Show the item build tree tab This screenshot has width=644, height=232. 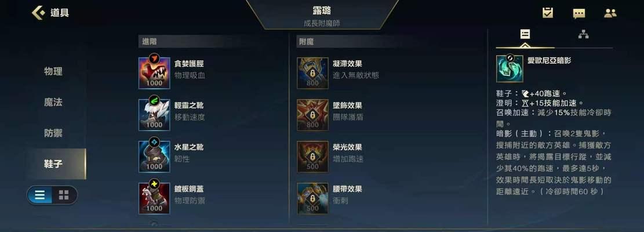pyautogui.click(x=583, y=34)
